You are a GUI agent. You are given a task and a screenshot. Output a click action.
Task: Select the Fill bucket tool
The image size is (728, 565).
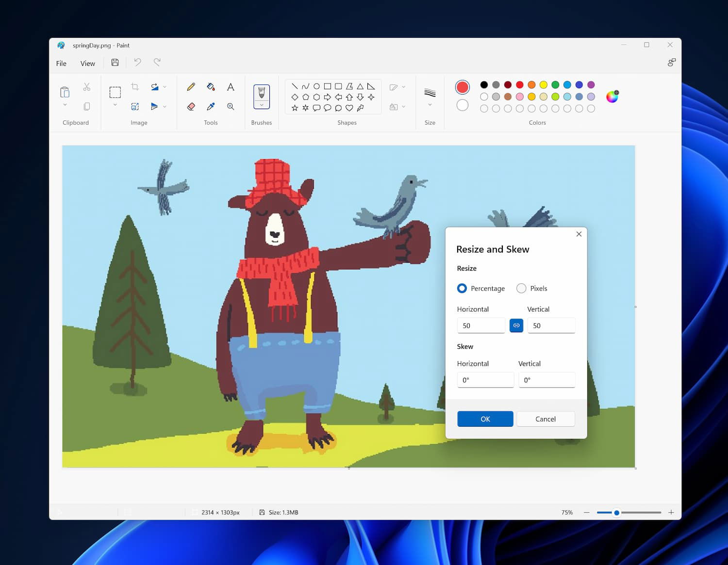[211, 87]
